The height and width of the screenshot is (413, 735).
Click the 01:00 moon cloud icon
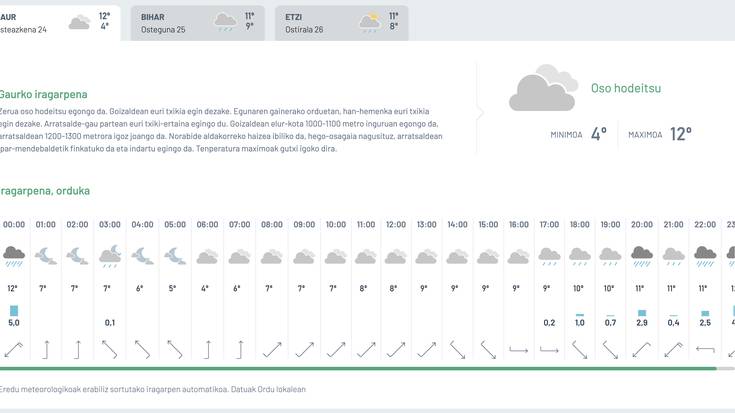point(45,256)
